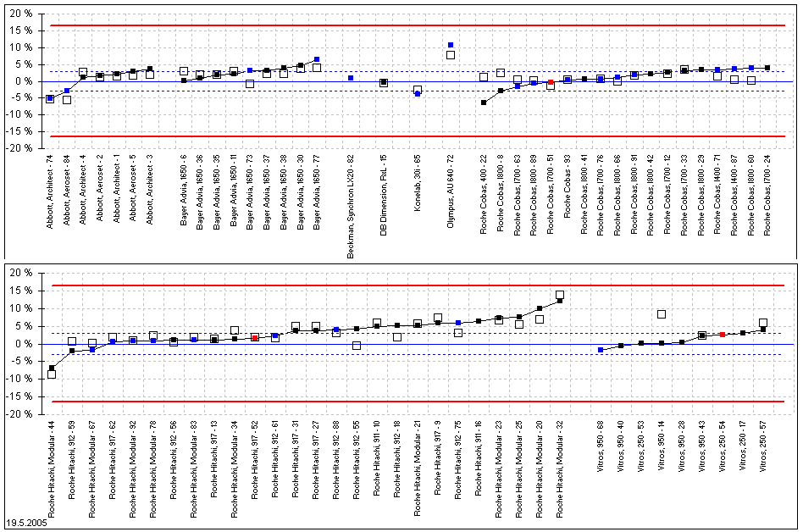Pick the 'Abbott, Architect - 1' label
Screen dimensions: 803x532
[x=117, y=188]
